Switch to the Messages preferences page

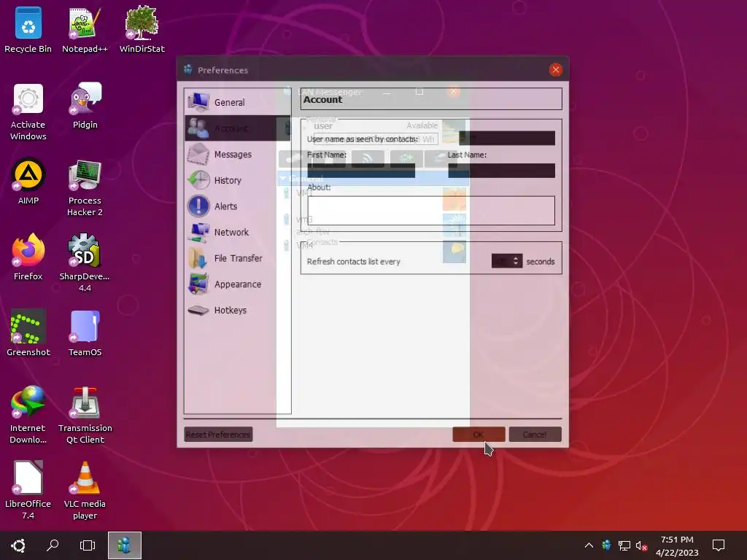[x=237, y=155]
